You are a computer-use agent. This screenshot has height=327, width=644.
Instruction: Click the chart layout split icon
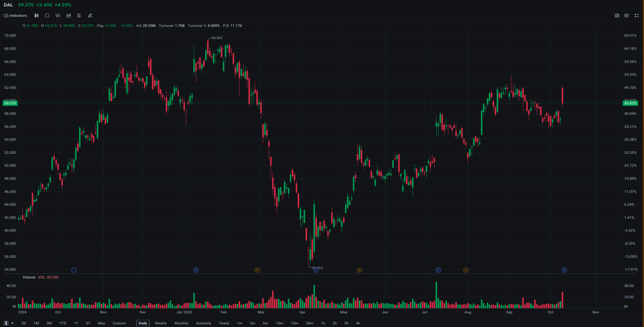[6, 323]
